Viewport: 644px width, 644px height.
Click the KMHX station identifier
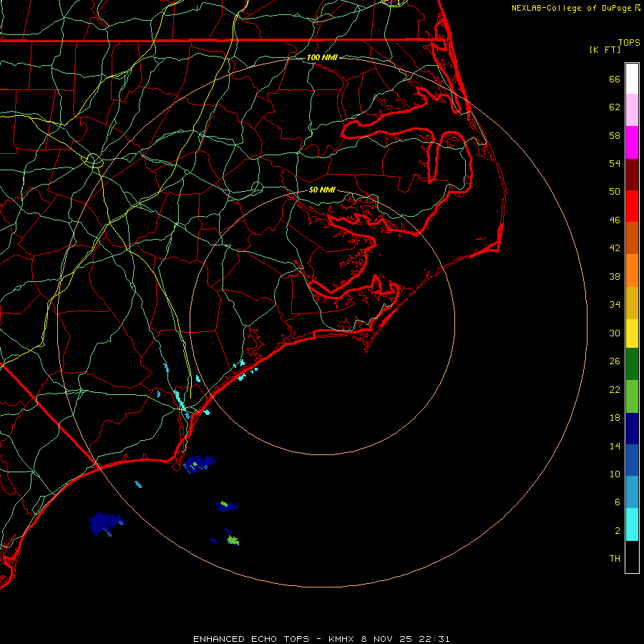pyautogui.click(x=343, y=639)
